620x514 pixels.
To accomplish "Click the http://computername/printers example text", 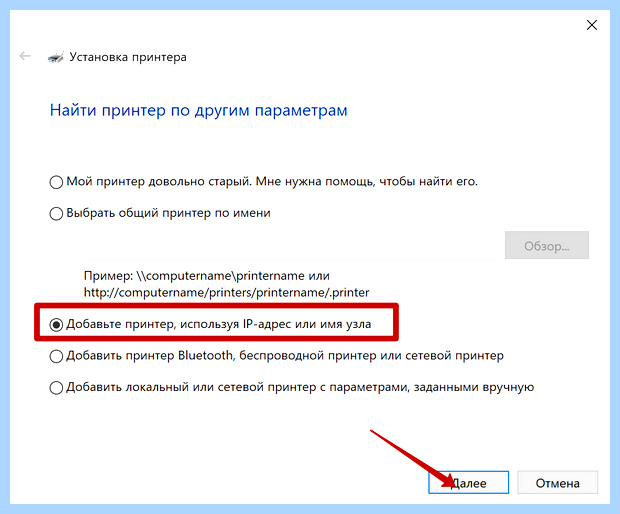I will (227, 293).
